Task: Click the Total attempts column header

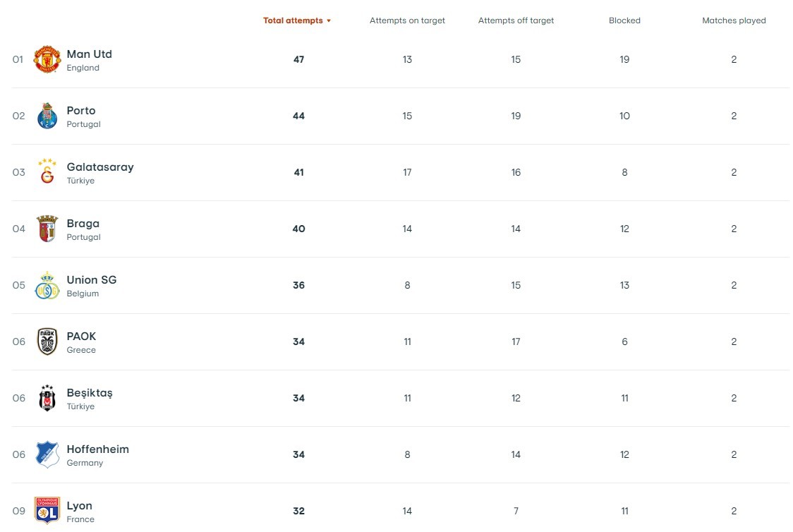Action: 293,20
